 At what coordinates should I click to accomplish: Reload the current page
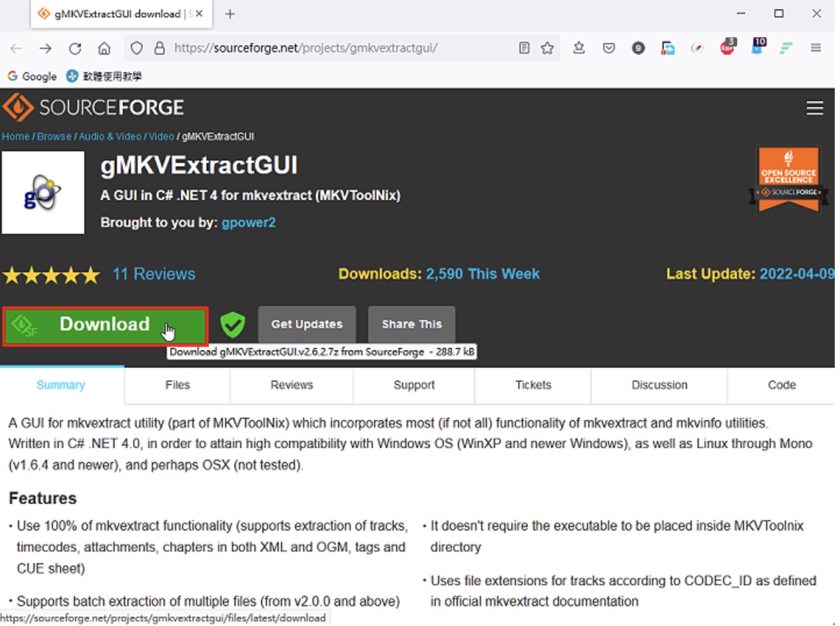75,48
